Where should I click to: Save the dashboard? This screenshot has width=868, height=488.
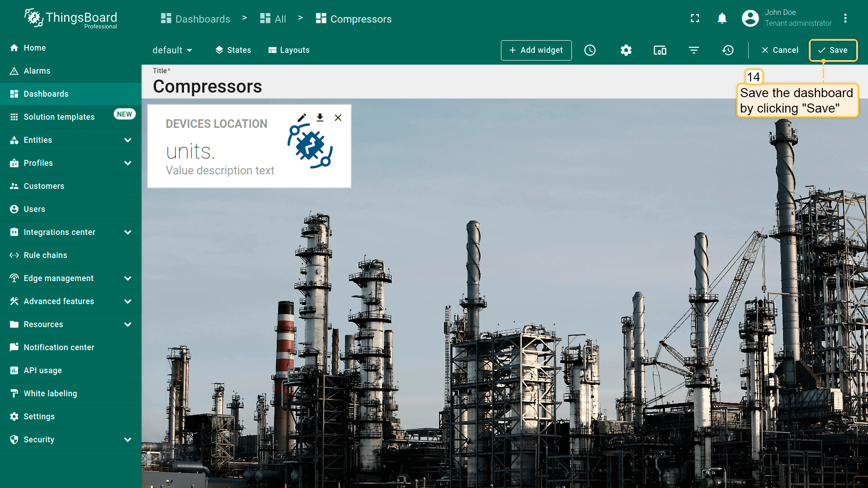pos(833,50)
